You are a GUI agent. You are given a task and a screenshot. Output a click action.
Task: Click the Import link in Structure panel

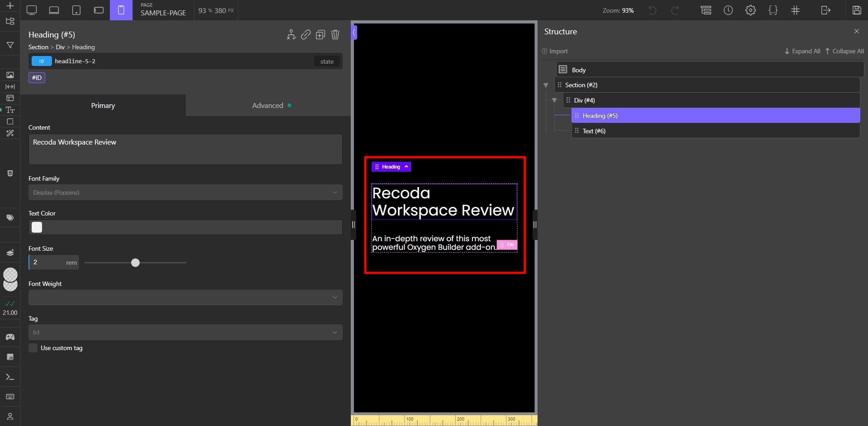(555, 51)
